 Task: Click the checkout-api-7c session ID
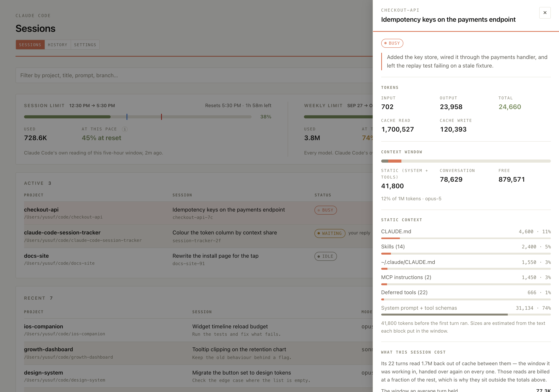click(193, 217)
